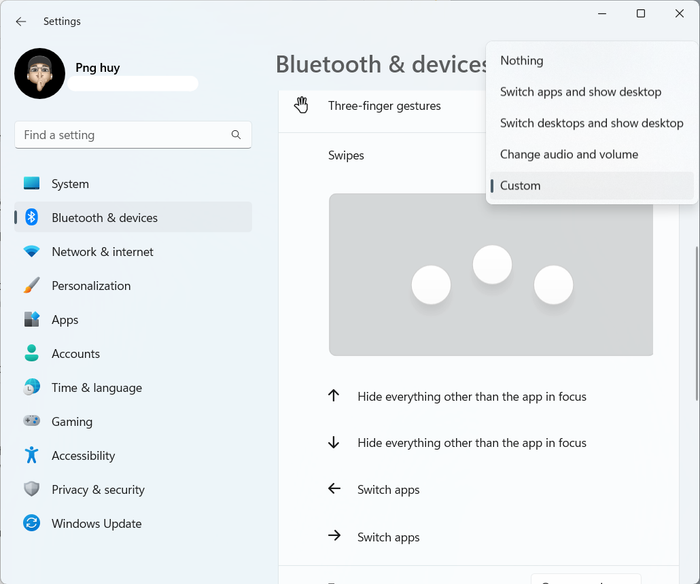Open Gaming label in sidebar

tap(72, 421)
